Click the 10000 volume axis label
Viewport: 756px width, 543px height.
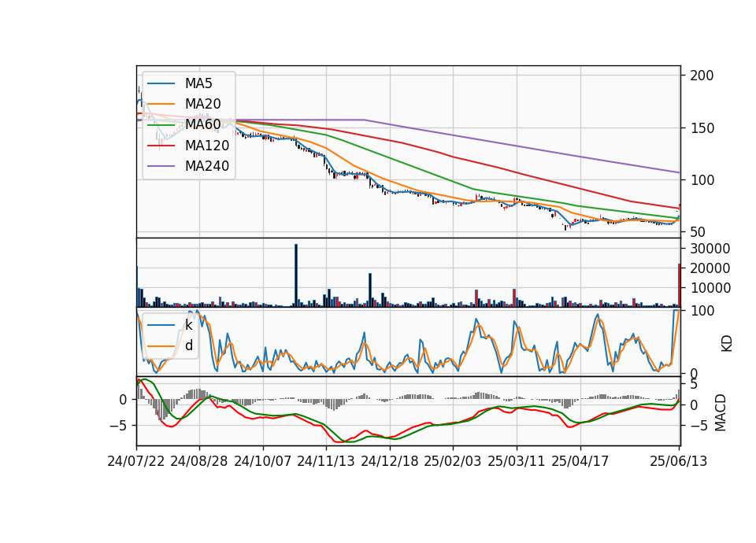(710, 288)
